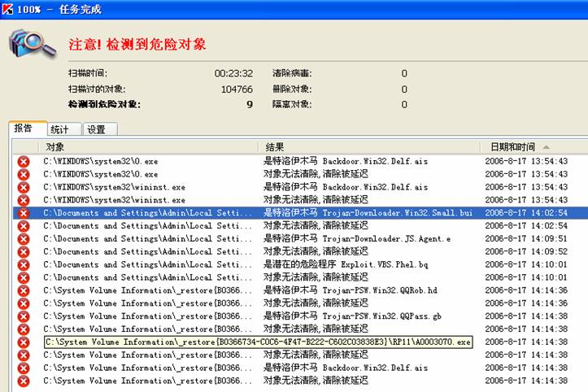Image resolution: width=588 pixels, height=392 pixels.
Task: Switch to the 报告 tab
Action: pos(28,128)
